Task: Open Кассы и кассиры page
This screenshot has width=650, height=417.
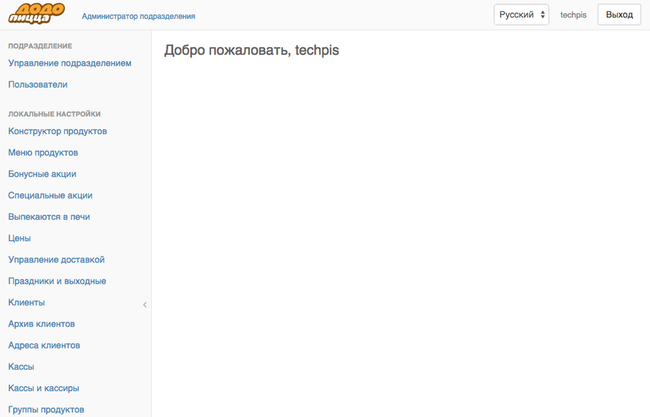Action: tap(44, 388)
